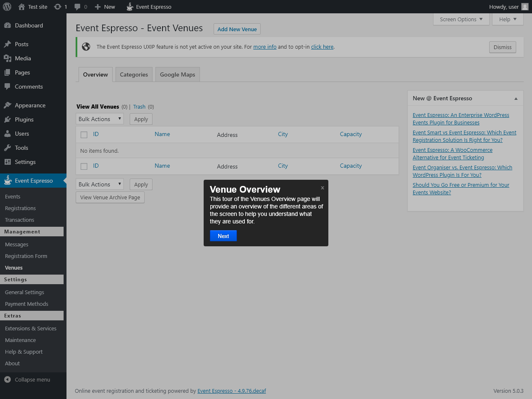Open Registrations in the sidebar submenu
532x399 pixels.
point(20,208)
